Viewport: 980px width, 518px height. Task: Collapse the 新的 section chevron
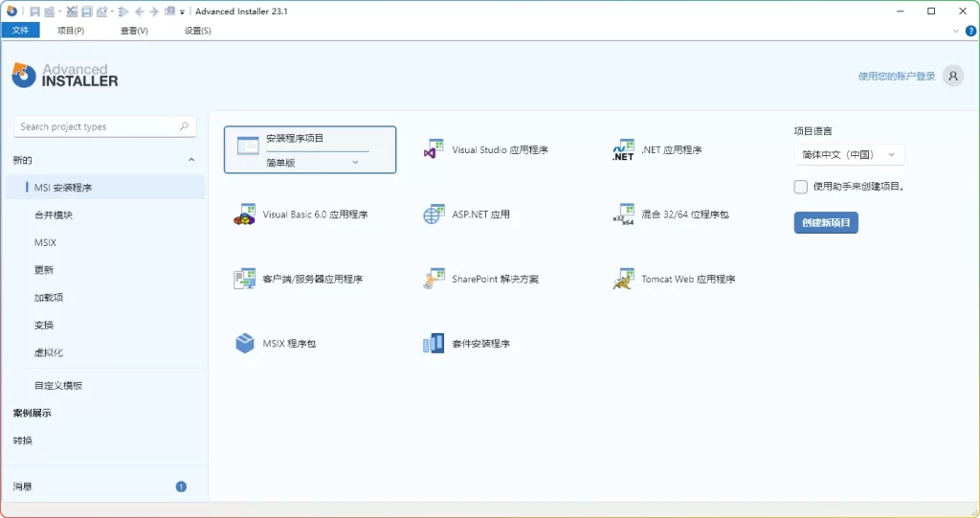(191, 160)
